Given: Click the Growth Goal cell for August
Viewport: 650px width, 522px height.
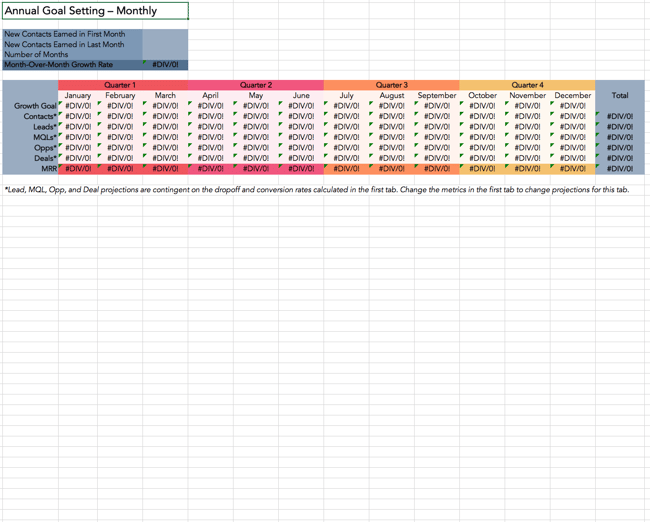Looking at the screenshot, I should click(x=392, y=106).
